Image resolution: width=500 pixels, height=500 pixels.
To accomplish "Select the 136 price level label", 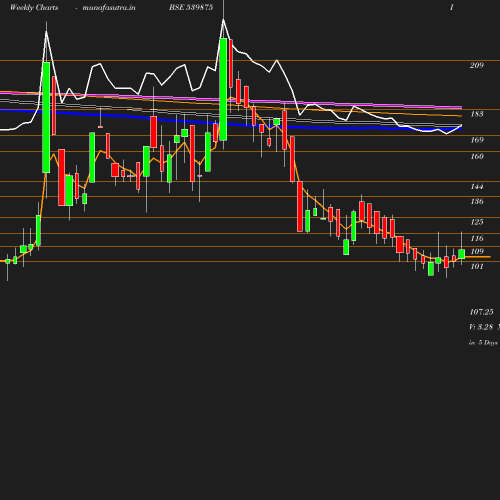I will click(x=477, y=201).
